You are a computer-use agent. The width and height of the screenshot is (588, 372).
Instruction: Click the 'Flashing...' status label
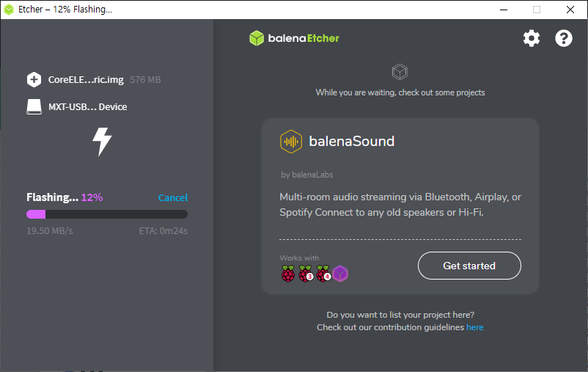click(53, 197)
